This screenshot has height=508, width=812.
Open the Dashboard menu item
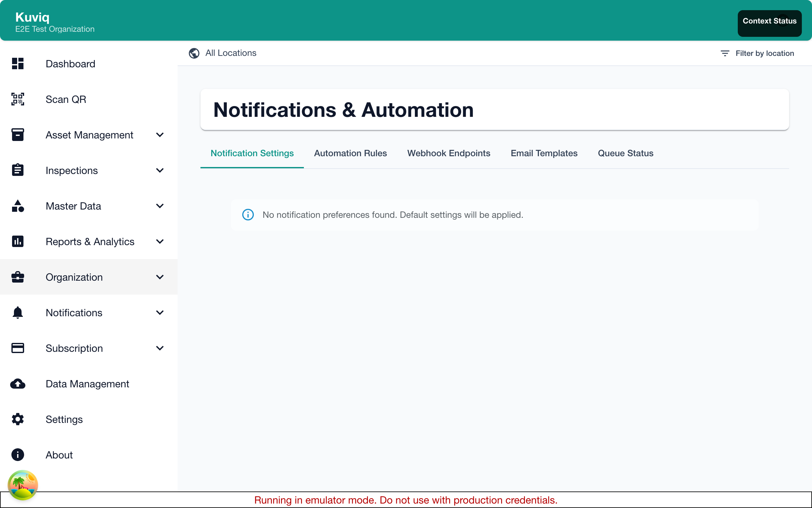(x=89, y=63)
